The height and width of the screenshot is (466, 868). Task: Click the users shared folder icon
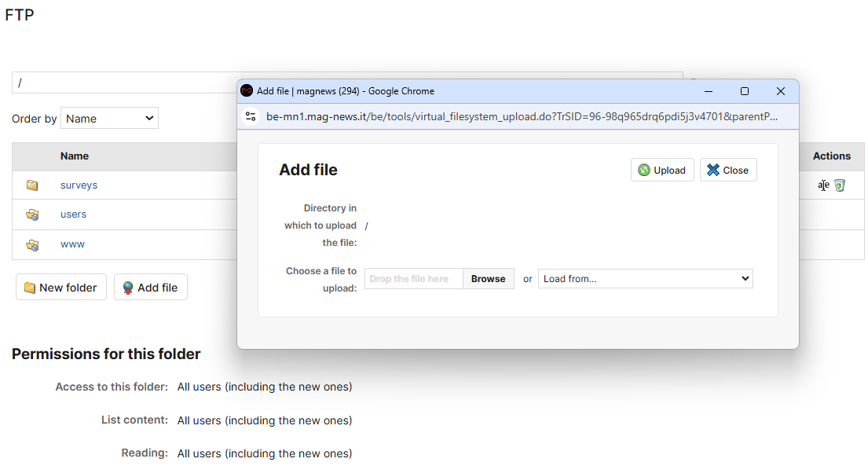(32, 215)
